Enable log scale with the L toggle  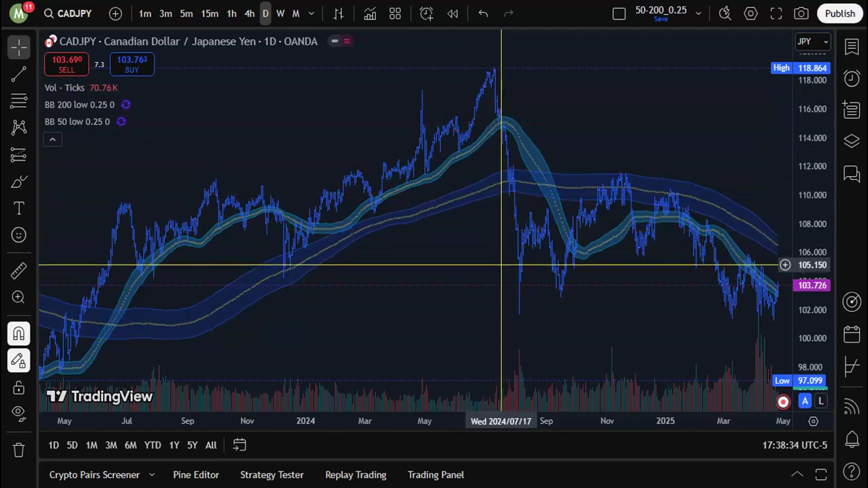(821, 401)
